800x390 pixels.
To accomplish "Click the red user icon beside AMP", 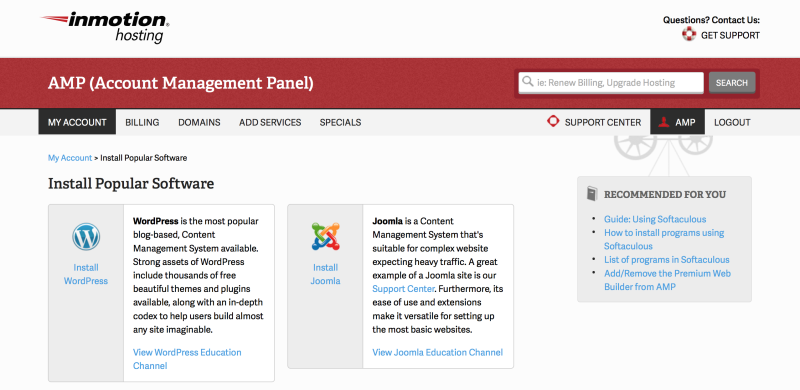I will tap(663, 122).
